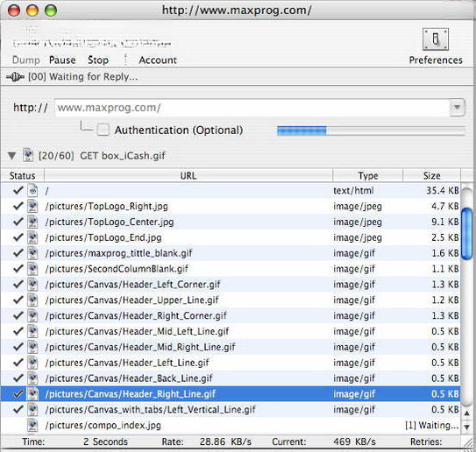The image size is (476, 452).
Task: Click the image icon for Header_Upper_Line.gif
Action: pyautogui.click(x=32, y=300)
